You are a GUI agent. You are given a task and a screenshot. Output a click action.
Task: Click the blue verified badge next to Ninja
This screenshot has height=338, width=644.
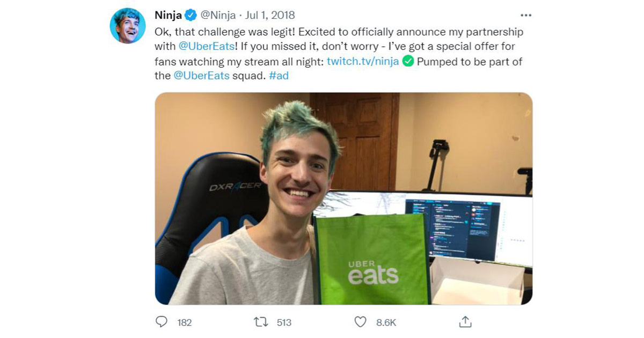191,15
